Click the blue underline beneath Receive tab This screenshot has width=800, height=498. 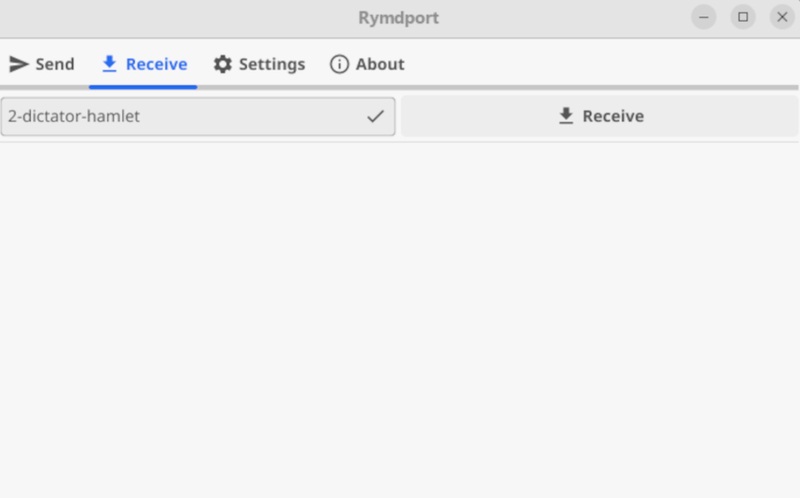tap(144, 86)
